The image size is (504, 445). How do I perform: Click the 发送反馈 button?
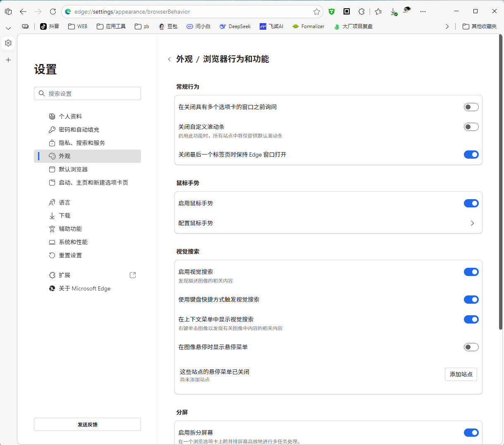pos(87,424)
